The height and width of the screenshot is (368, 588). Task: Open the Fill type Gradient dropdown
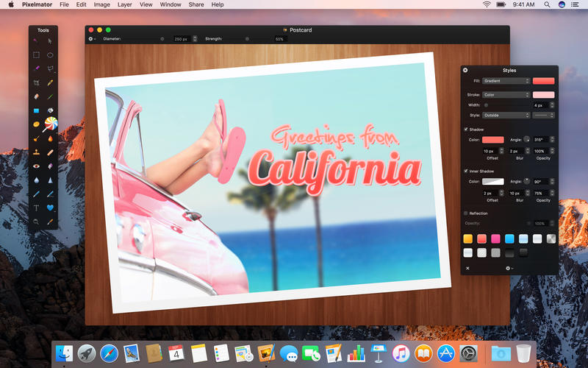[506, 81]
